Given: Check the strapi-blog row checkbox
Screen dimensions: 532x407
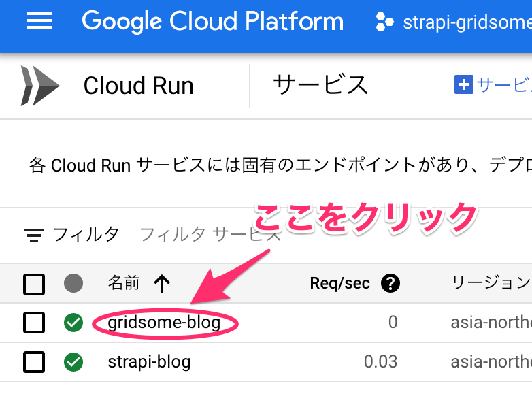Looking at the screenshot, I should click(34, 362).
